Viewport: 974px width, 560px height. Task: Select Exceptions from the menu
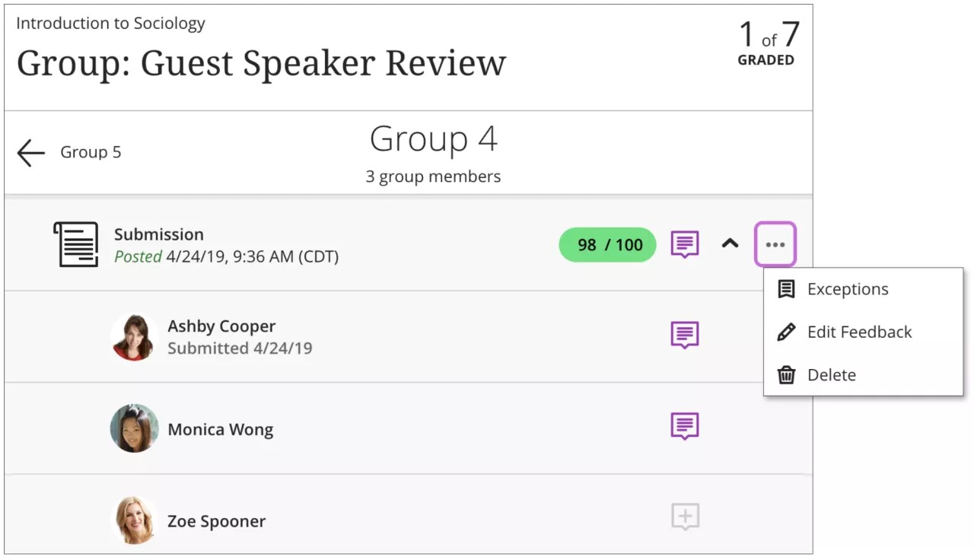click(x=848, y=289)
